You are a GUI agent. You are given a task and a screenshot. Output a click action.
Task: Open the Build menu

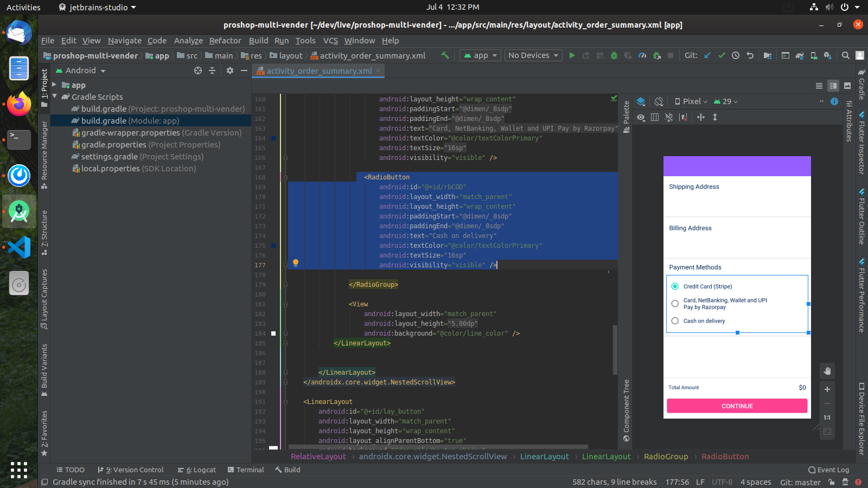point(258,41)
